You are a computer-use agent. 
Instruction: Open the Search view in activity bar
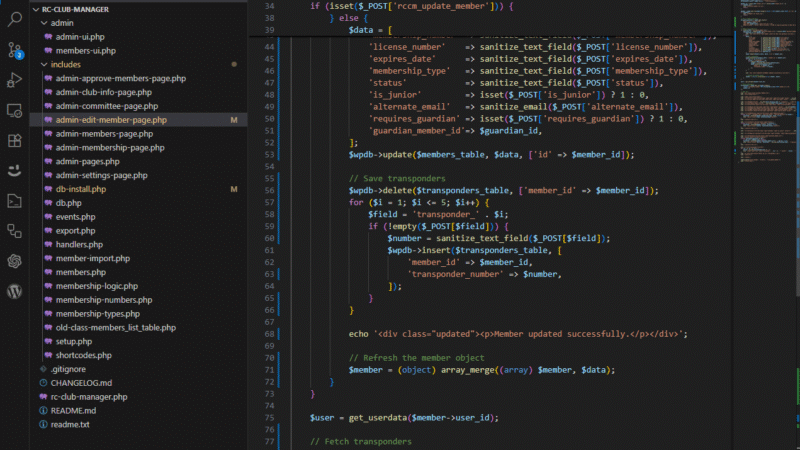(x=15, y=19)
